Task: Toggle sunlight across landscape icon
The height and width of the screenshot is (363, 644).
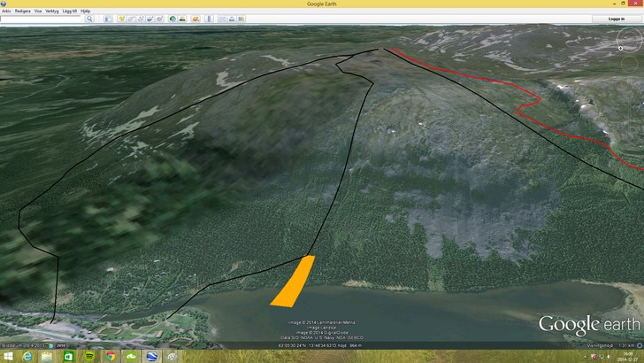Action: coord(180,19)
